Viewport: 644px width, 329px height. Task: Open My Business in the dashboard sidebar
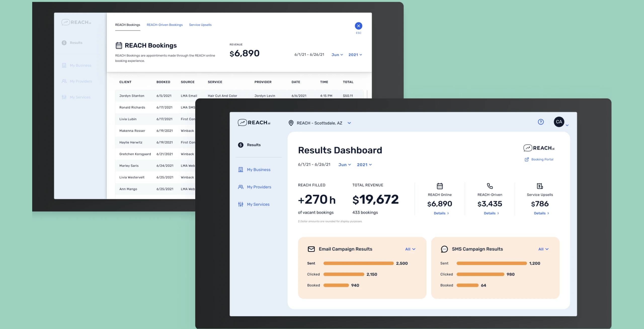(x=259, y=170)
